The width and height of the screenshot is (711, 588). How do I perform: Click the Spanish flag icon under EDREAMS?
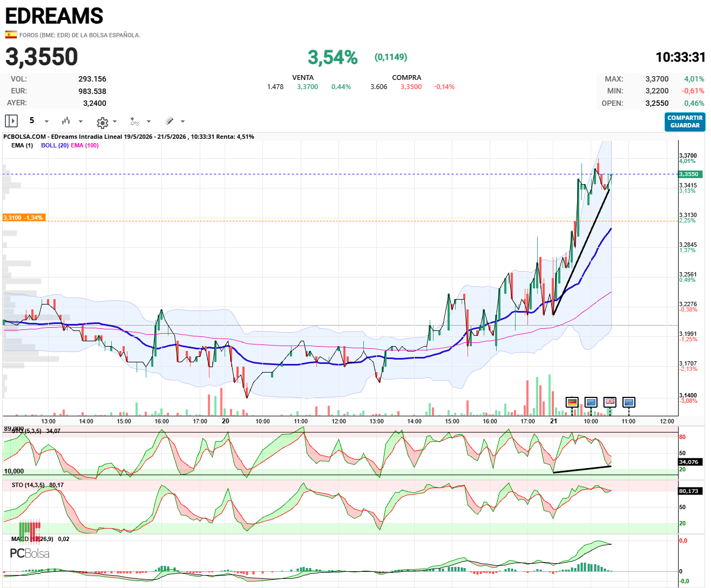(x=11, y=35)
